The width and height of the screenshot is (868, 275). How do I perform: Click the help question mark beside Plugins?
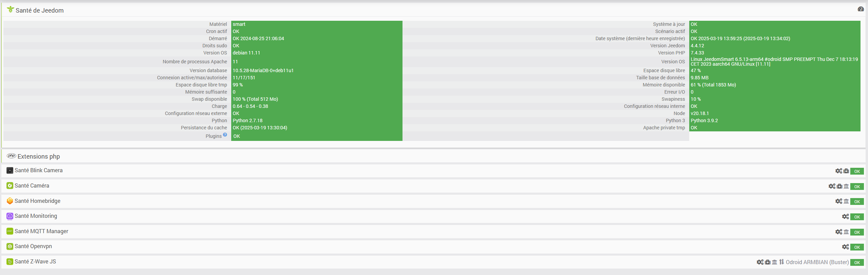point(225,135)
